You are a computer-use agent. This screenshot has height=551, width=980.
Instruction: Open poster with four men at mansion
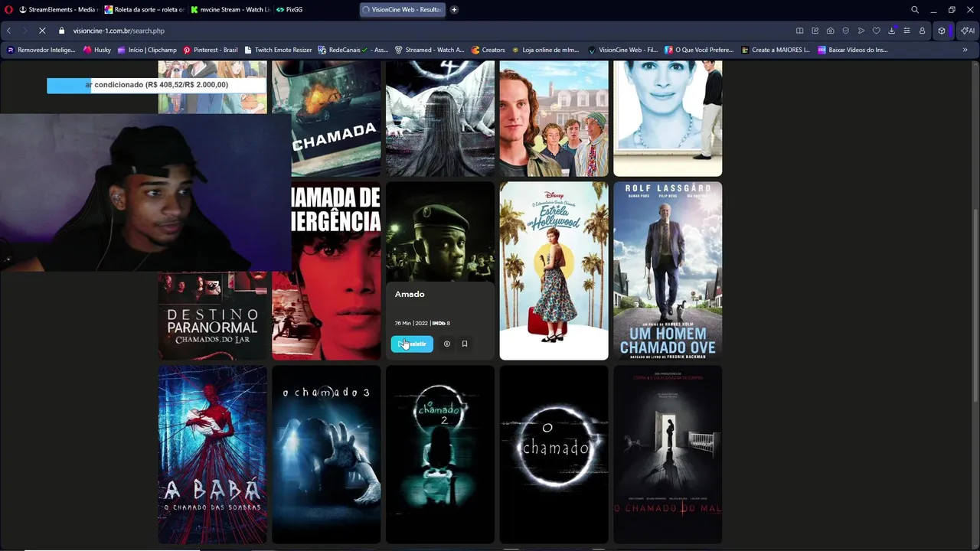click(x=554, y=119)
